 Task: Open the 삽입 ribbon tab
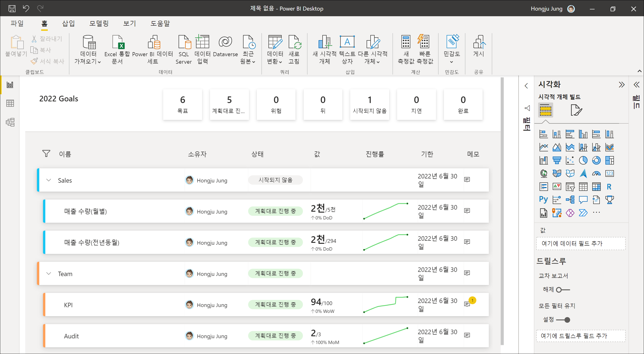point(68,23)
